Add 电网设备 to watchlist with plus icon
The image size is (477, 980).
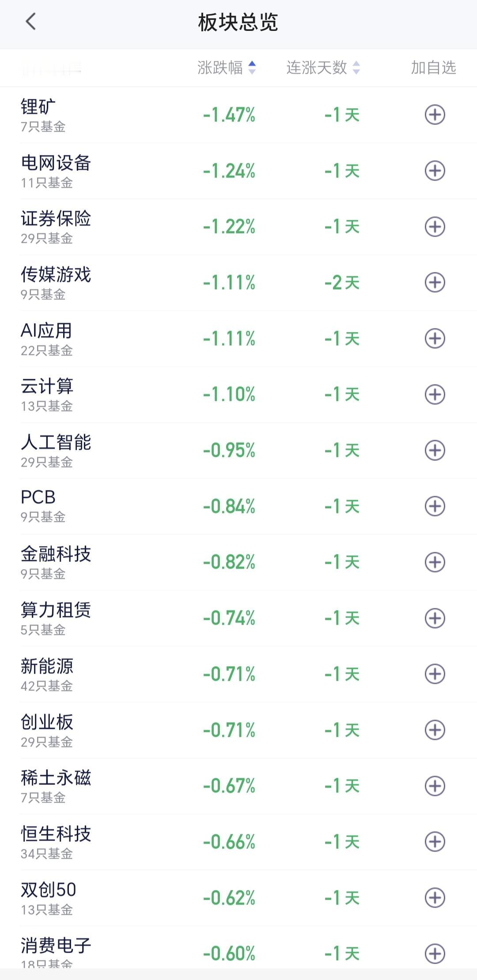[x=435, y=171]
